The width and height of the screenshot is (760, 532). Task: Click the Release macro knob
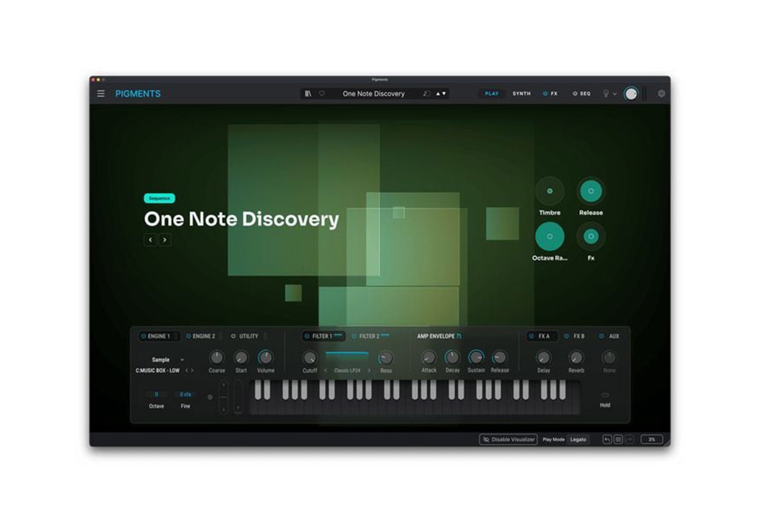point(591,191)
